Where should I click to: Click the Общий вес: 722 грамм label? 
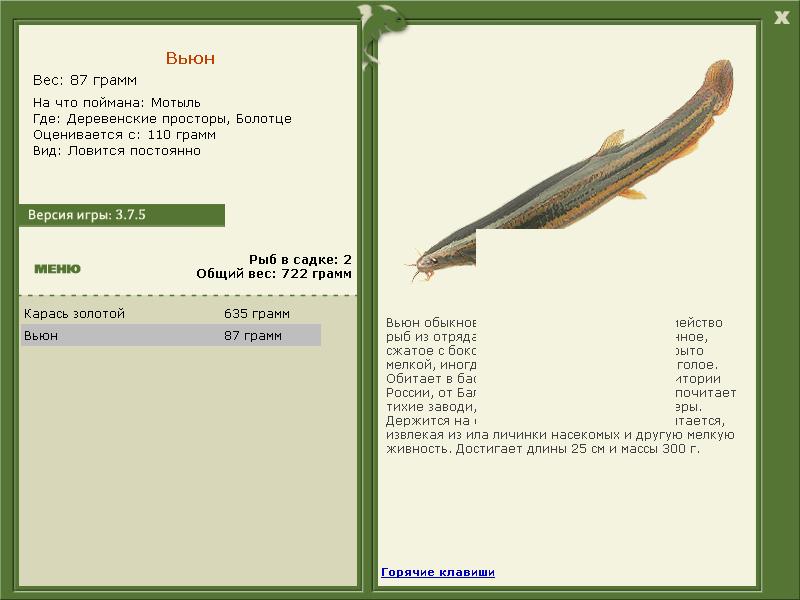click(274, 273)
